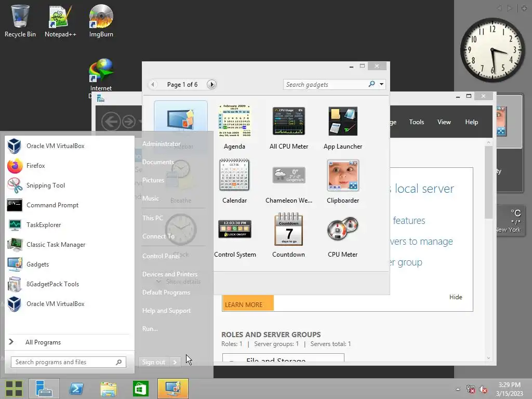Launch PowerShell from taskbar

[x=76, y=389]
